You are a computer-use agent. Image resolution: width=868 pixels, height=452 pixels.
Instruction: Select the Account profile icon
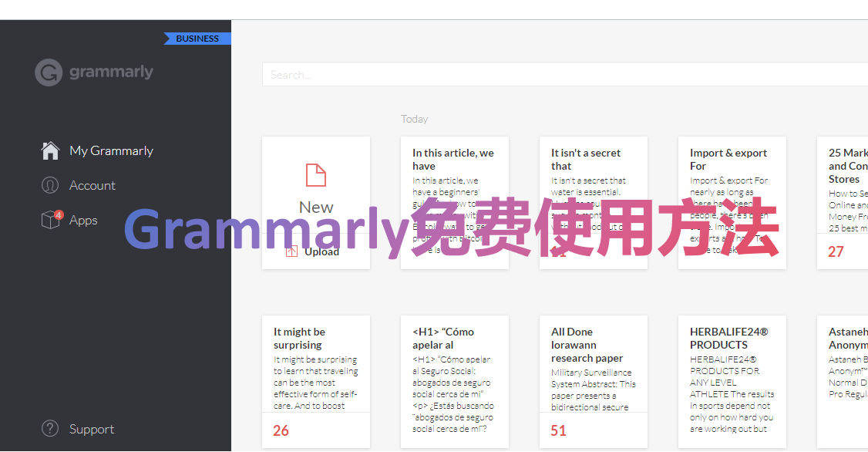[50, 185]
